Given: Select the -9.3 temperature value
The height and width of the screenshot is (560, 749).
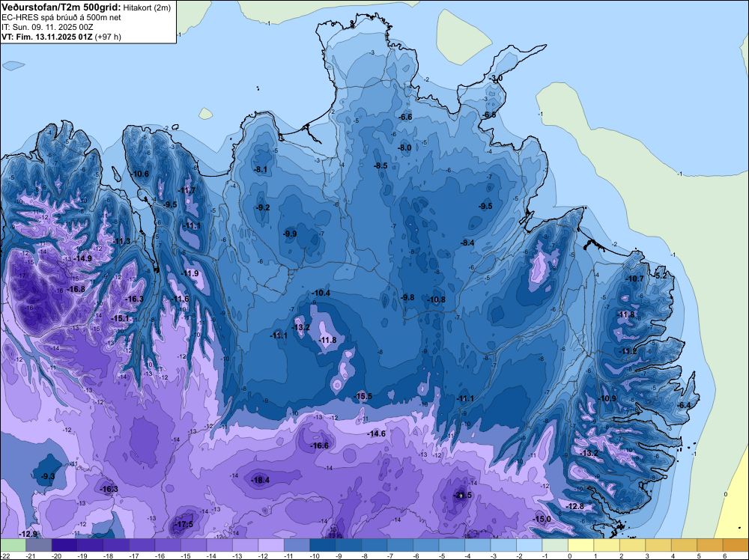Looking at the screenshot, I should [48, 476].
